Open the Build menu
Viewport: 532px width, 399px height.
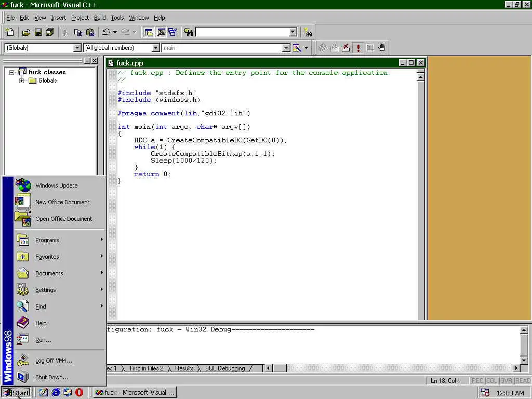coord(100,18)
